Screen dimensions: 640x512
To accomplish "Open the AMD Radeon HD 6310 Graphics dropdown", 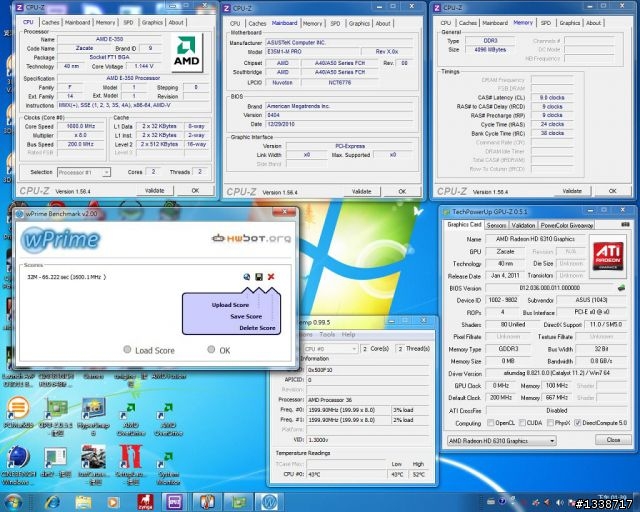I will point(501,441).
